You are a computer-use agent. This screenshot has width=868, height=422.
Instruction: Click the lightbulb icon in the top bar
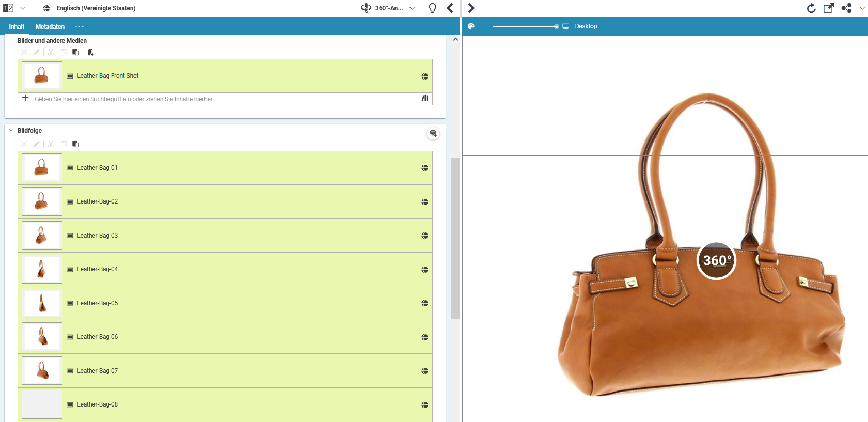[x=433, y=8]
